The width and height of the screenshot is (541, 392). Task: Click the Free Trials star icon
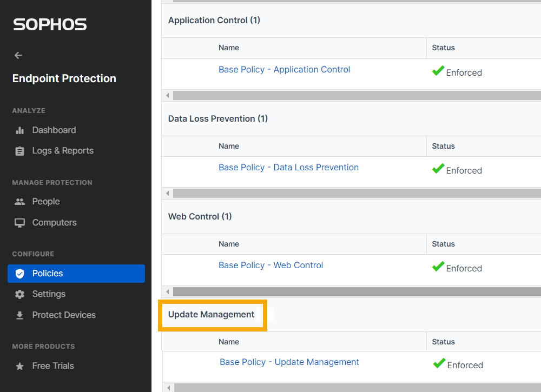click(x=20, y=366)
